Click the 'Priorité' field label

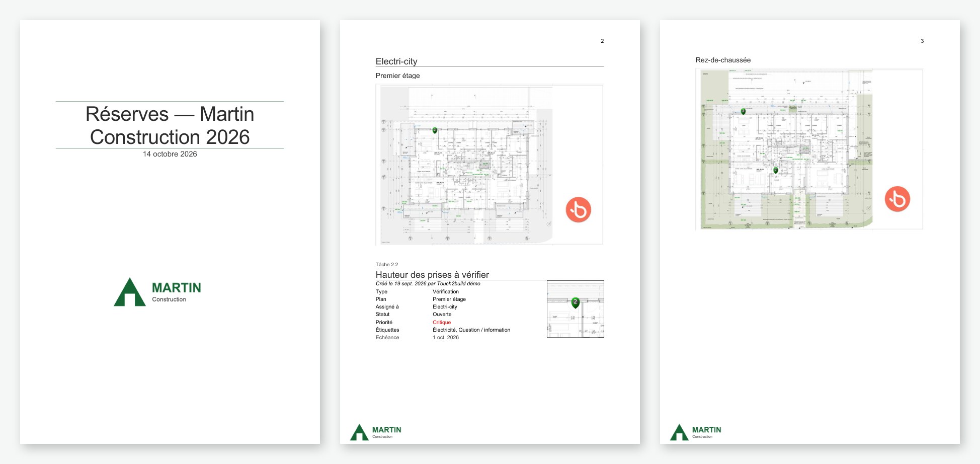(x=384, y=322)
